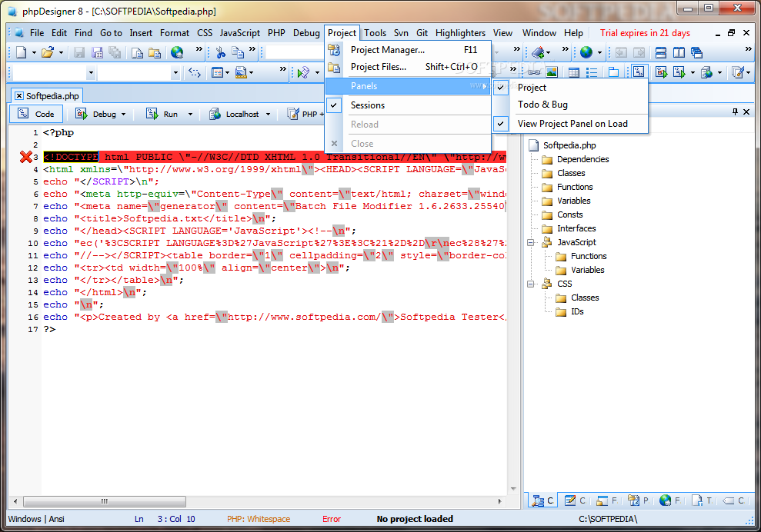Click the insert image toolbar icon
Screen dimensions: 761x532
click(x=552, y=72)
